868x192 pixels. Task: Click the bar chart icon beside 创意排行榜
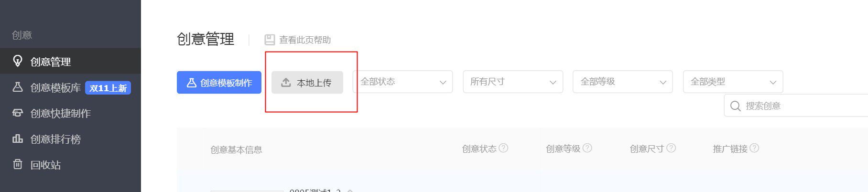pyautogui.click(x=18, y=139)
